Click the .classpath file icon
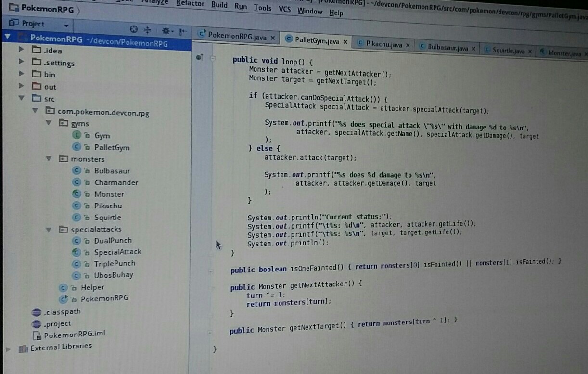Screen dimensions: 588x374 [36, 312]
